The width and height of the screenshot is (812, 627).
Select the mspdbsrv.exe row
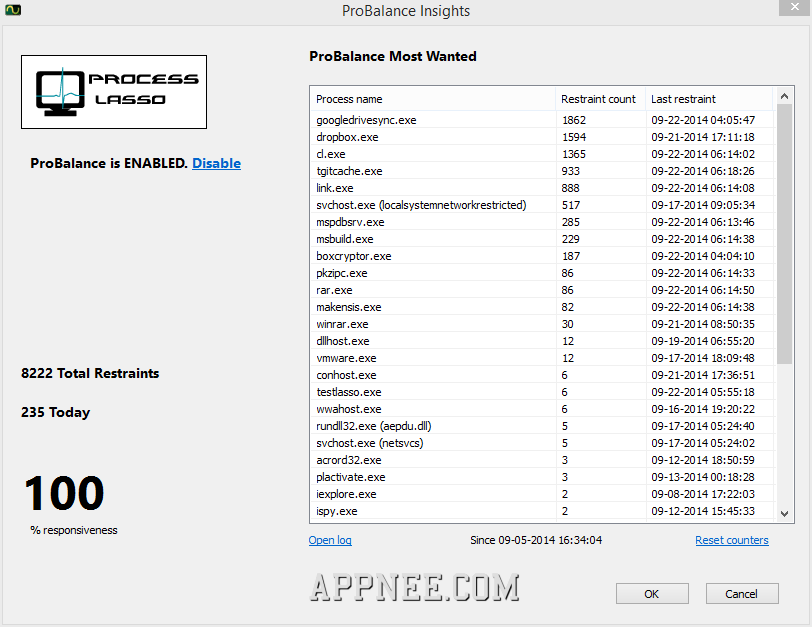pos(542,222)
